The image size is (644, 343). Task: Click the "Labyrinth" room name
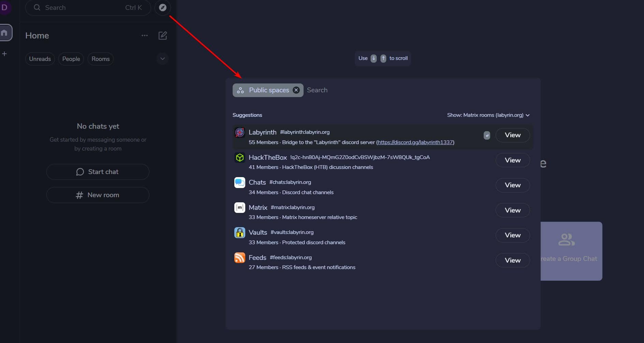coord(262,132)
